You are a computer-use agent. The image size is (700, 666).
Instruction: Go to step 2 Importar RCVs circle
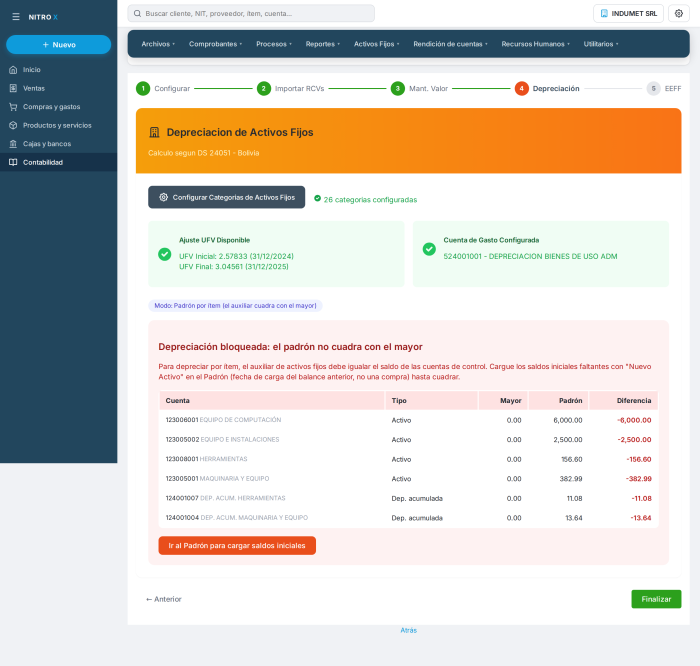pos(264,88)
